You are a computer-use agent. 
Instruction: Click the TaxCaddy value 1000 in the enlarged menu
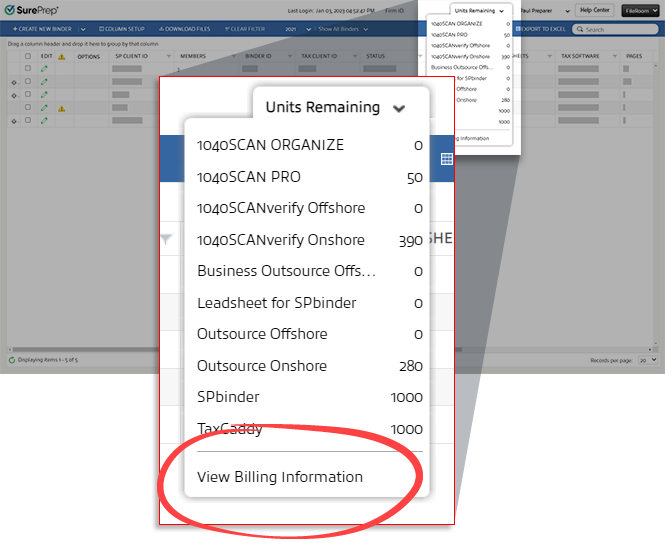(406, 429)
